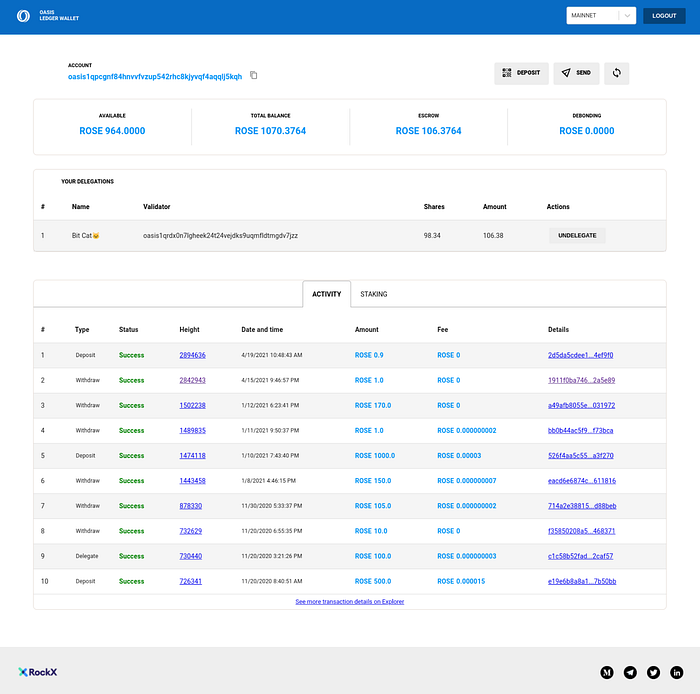
Task: Open block height 2894636 link
Action: click(x=192, y=355)
